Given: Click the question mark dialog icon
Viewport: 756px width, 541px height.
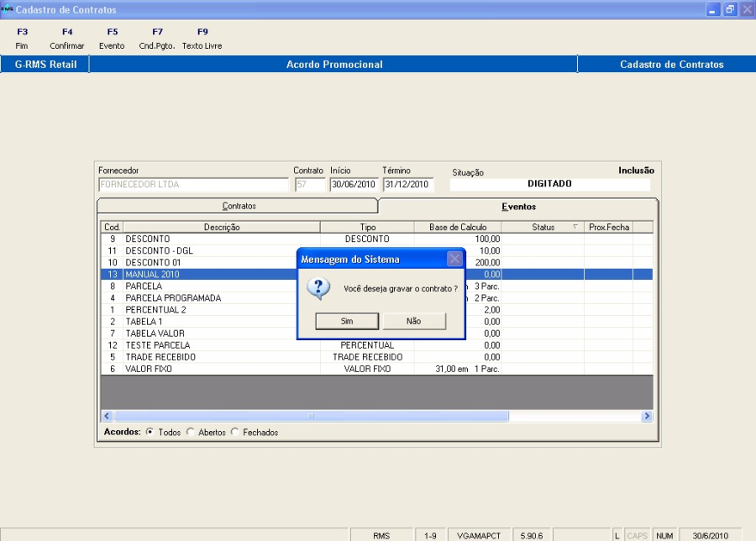Looking at the screenshot, I should [318, 289].
